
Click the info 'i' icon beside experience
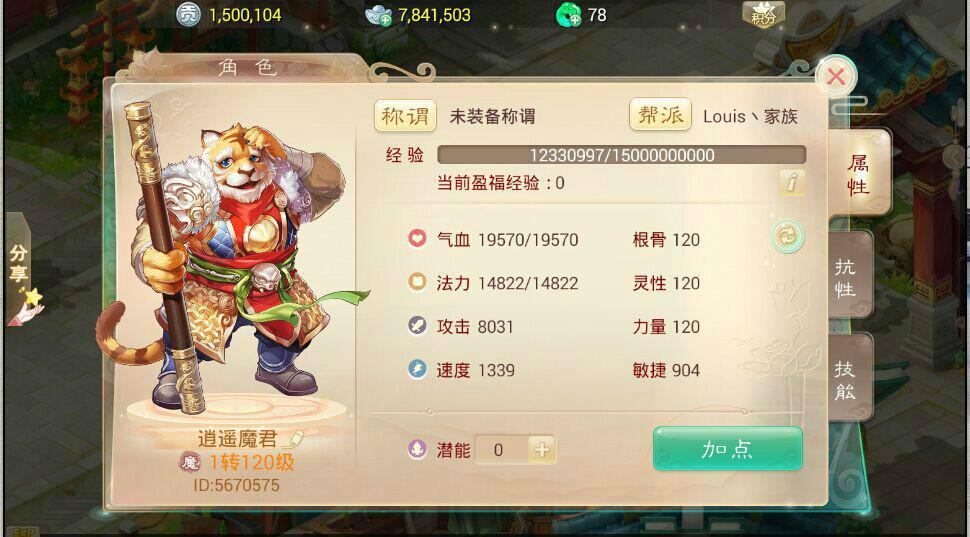point(792,183)
